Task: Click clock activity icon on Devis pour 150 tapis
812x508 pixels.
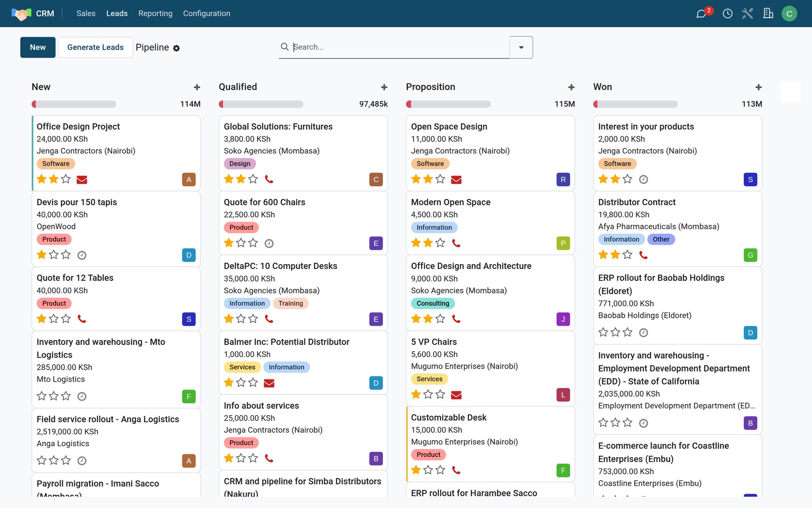Action: (82, 255)
